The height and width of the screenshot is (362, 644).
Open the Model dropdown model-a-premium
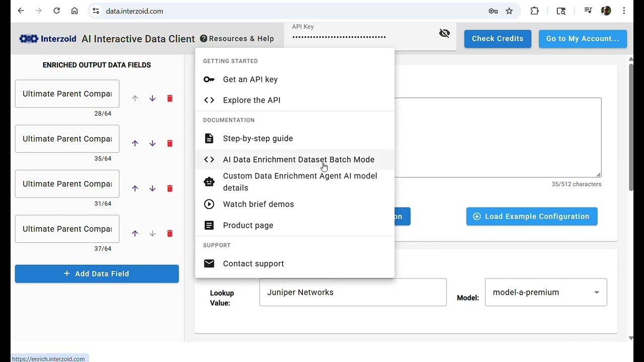pyautogui.click(x=546, y=292)
